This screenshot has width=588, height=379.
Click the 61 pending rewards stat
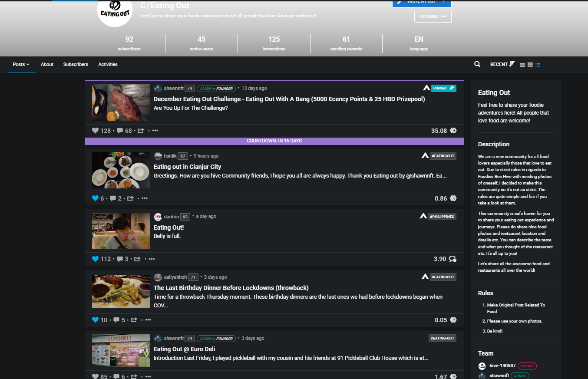tap(346, 43)
